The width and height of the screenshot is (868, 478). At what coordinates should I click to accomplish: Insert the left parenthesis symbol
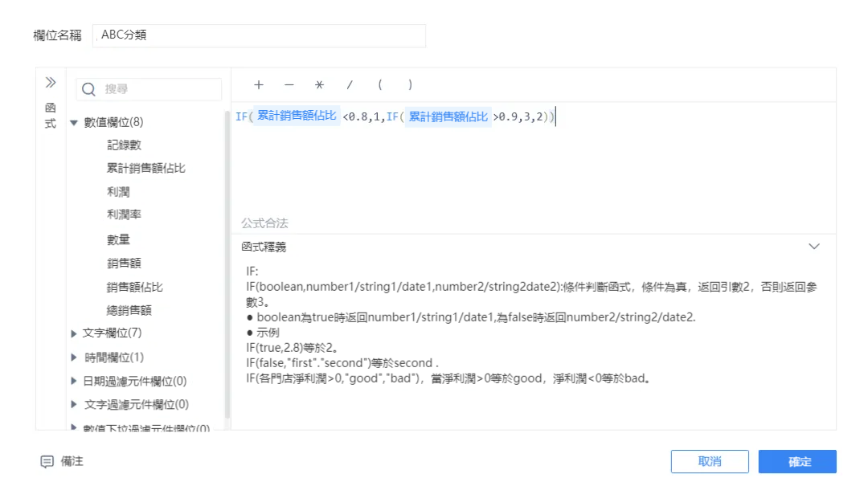(x=379, y=84)
